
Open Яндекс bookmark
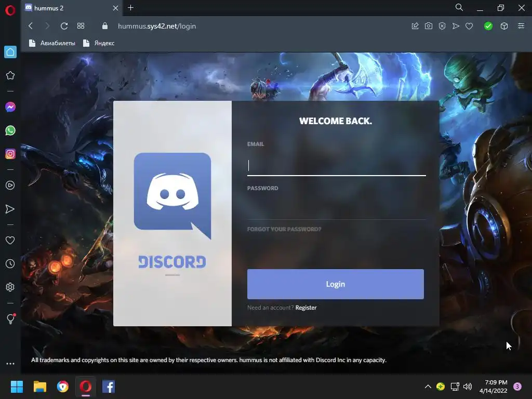(99, 43)
